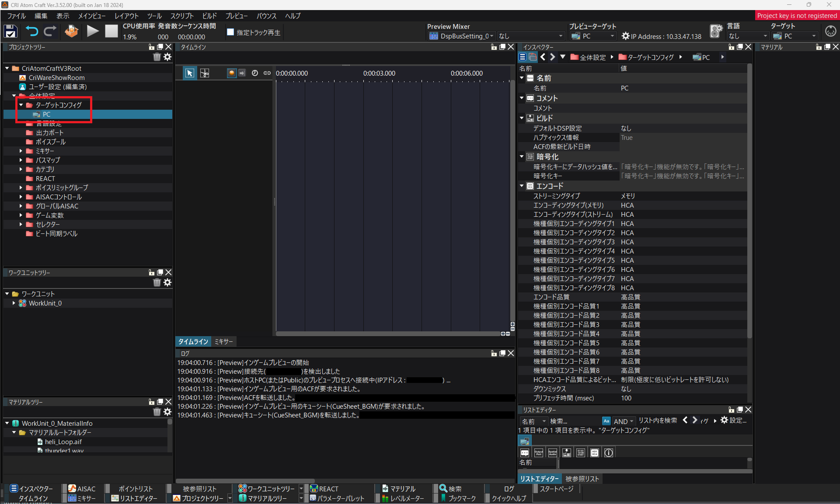Image resolution: width=840 pixels, height=504 pixels.
Task: Click the Redo arrow icon
Action: coord(50,31)
